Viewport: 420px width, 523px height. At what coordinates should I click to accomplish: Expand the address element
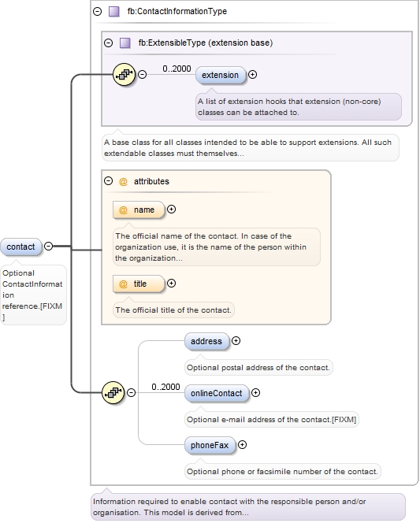(x=236, y=341)
